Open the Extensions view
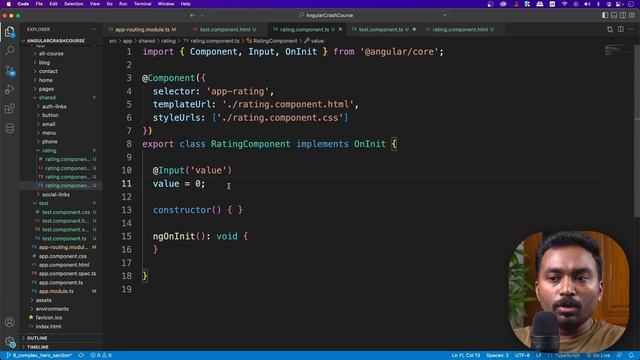 coord(9,109)
